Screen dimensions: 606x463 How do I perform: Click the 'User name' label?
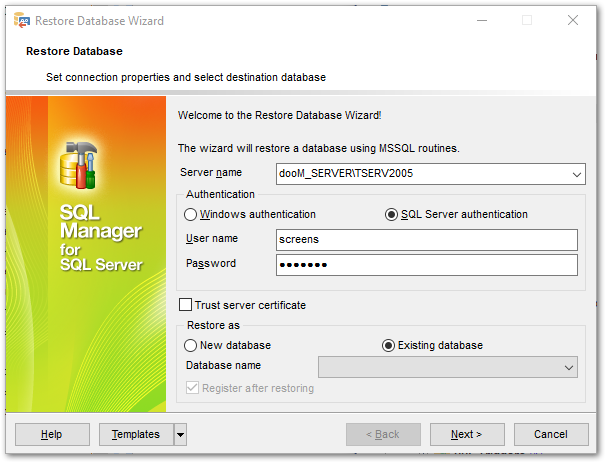212,239
